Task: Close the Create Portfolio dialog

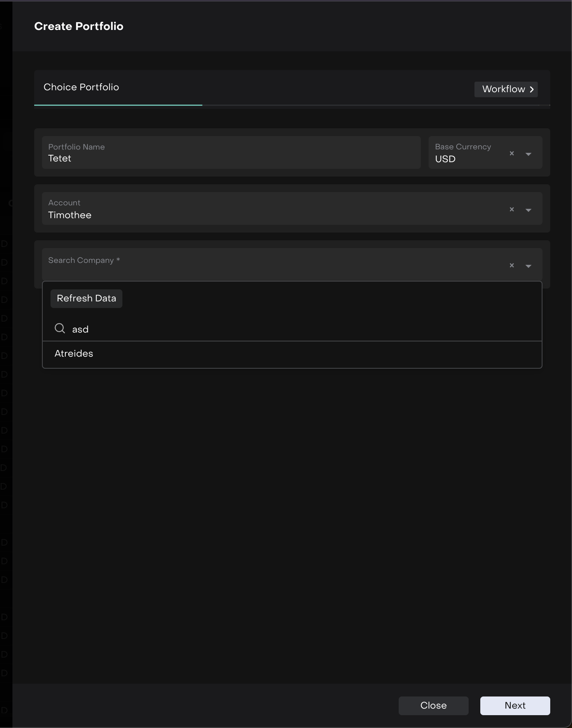Action: (433, 705)
